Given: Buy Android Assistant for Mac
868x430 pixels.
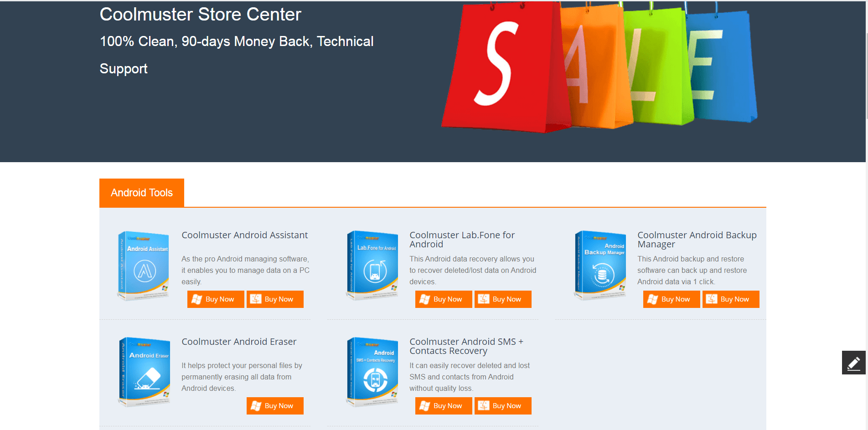Looking at the screenshot, I should click(x=275, y=299).
